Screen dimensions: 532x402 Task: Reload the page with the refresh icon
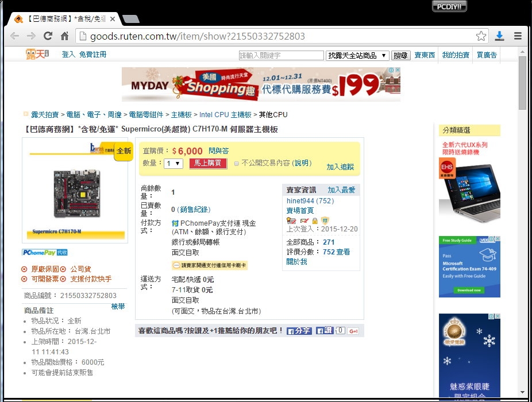pyautogui.click(x=48, y=36)
